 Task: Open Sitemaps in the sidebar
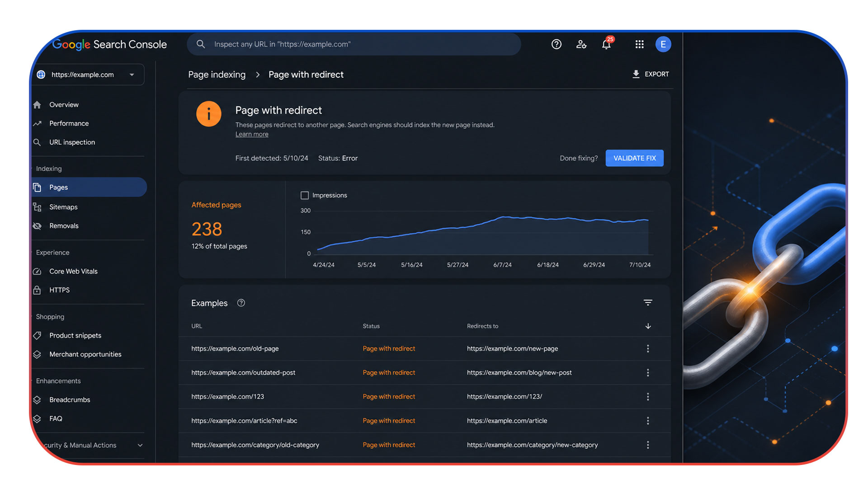pyautogui.click(x=63, y=207)
